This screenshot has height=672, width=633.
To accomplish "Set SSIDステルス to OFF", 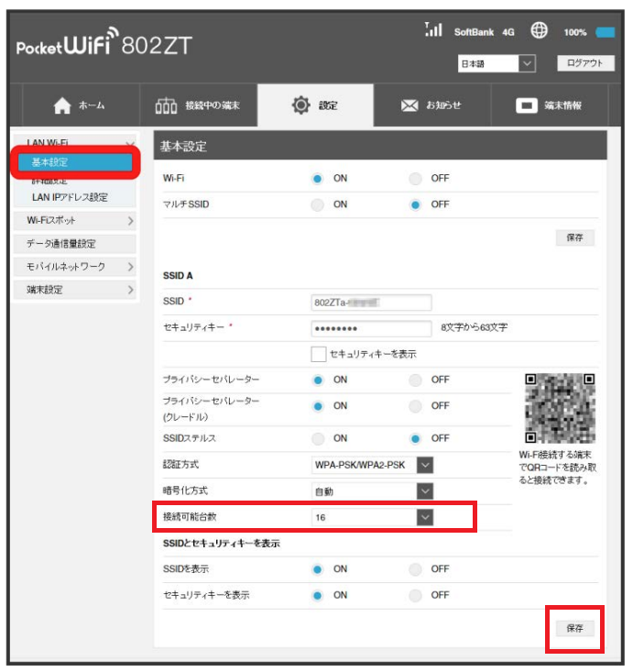I will point(415,438).
